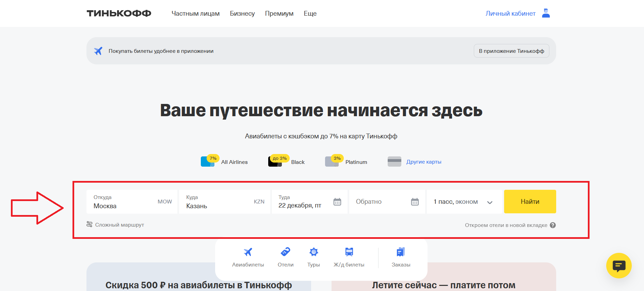644x291 pixels.
Task: Open the Еще menu
Action: (x=310, y=14)
